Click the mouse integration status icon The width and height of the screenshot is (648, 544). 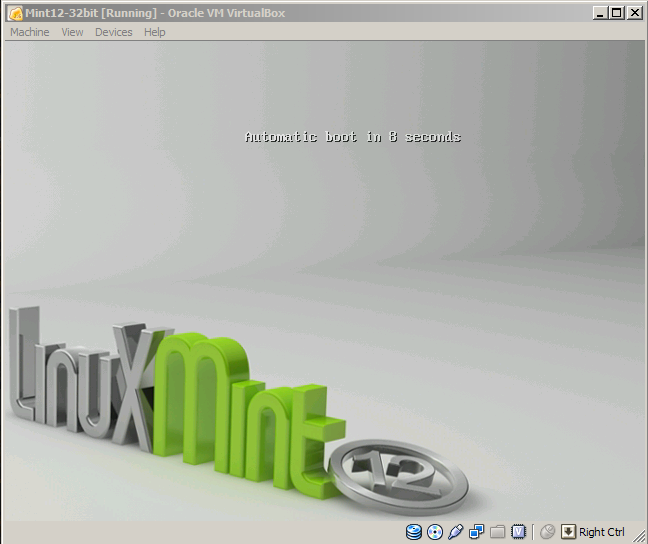(547, 532)
